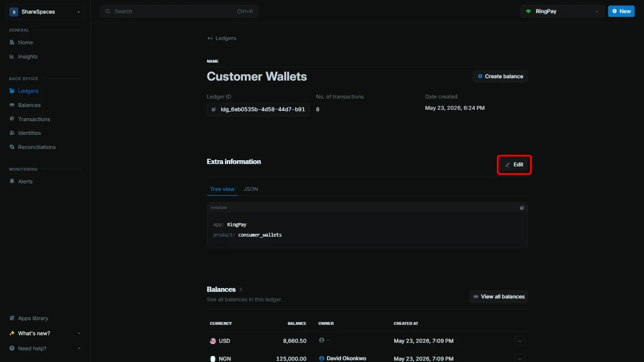Navigate to Transactions in the sidebar
Viewport: 644px width, 362px height.
[34, 119]
